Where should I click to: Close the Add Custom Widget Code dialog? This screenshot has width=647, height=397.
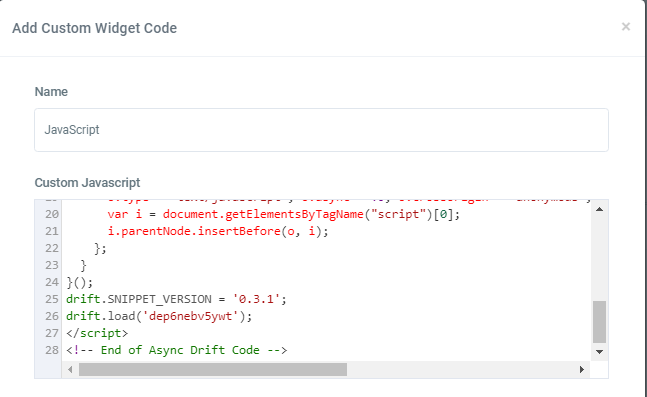[x=626, y=27]
